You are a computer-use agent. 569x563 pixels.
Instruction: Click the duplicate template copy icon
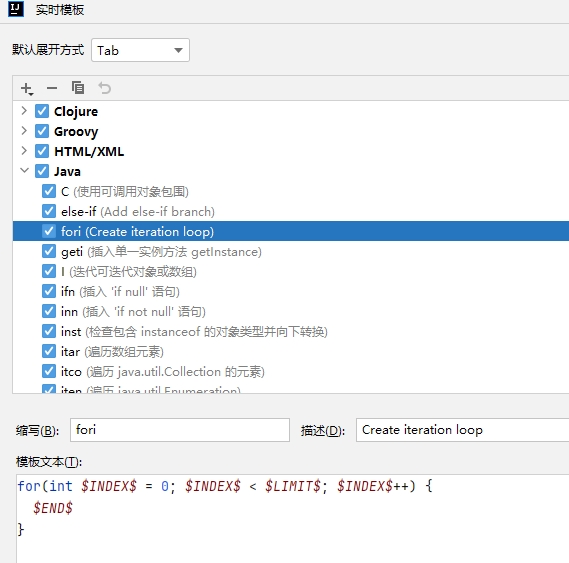tap(78, 88)
